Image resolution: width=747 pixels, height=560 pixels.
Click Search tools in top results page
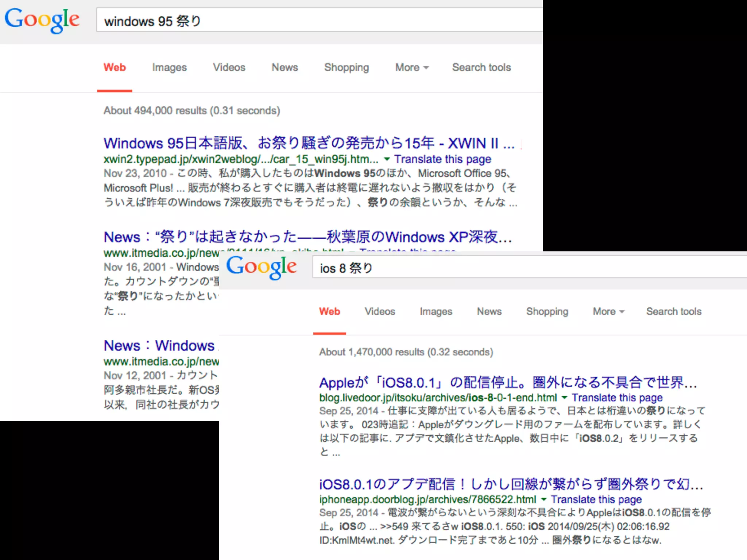click(481, 67)
